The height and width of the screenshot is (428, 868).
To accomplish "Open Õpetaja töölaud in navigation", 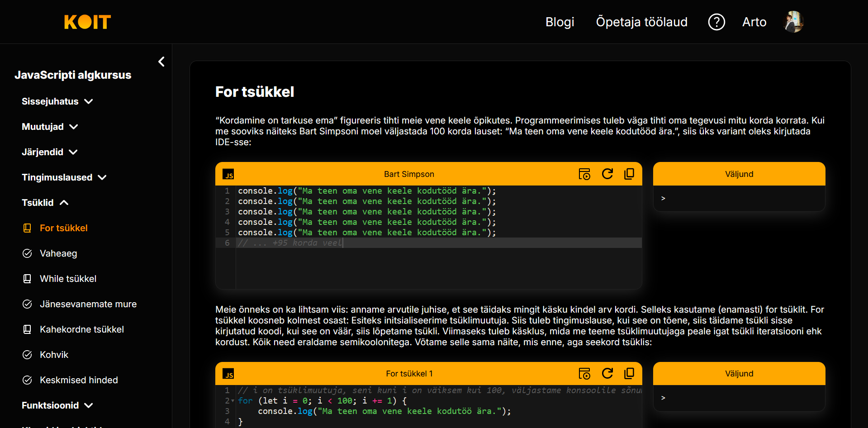I will tap(641, 22).
